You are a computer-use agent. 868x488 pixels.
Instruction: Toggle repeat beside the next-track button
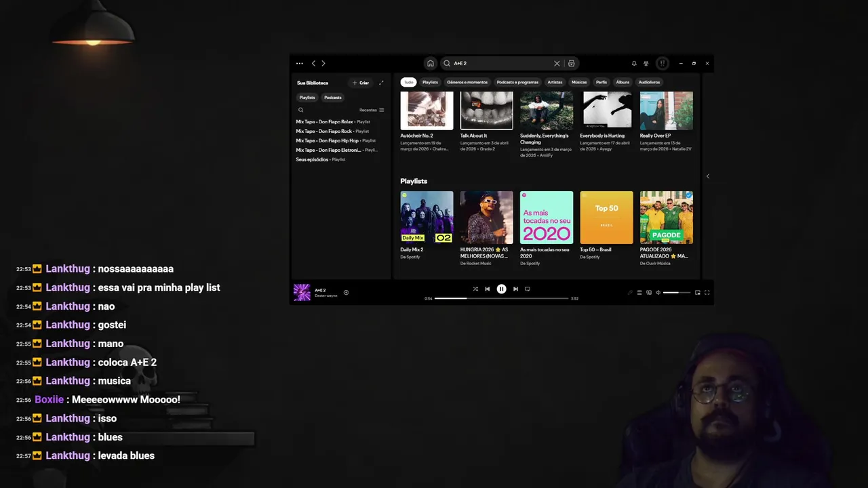coord(528,289)
